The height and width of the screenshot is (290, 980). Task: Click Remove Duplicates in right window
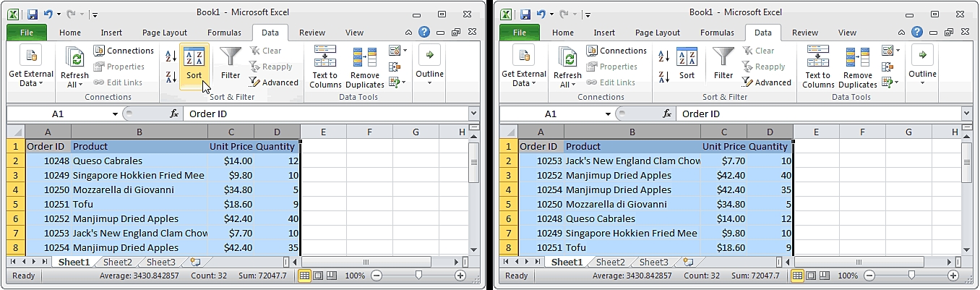coord(858,67)
